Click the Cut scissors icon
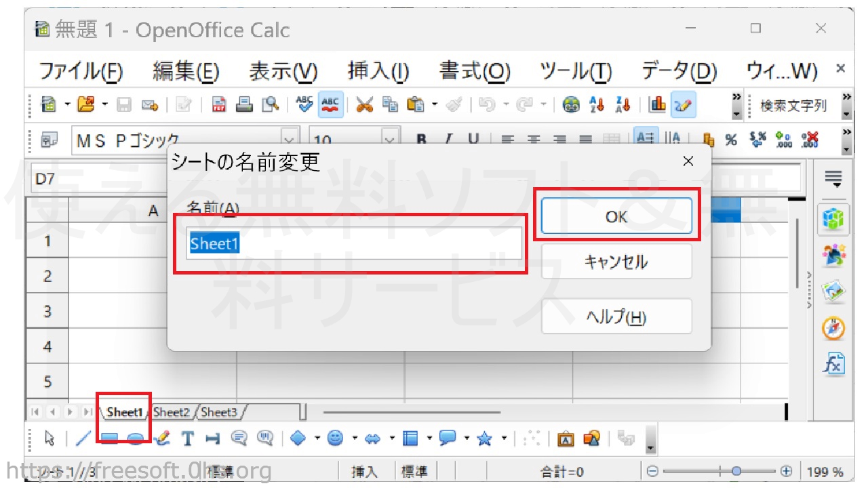Viewport: 868px width, 488px height. (x=364, y=105)
